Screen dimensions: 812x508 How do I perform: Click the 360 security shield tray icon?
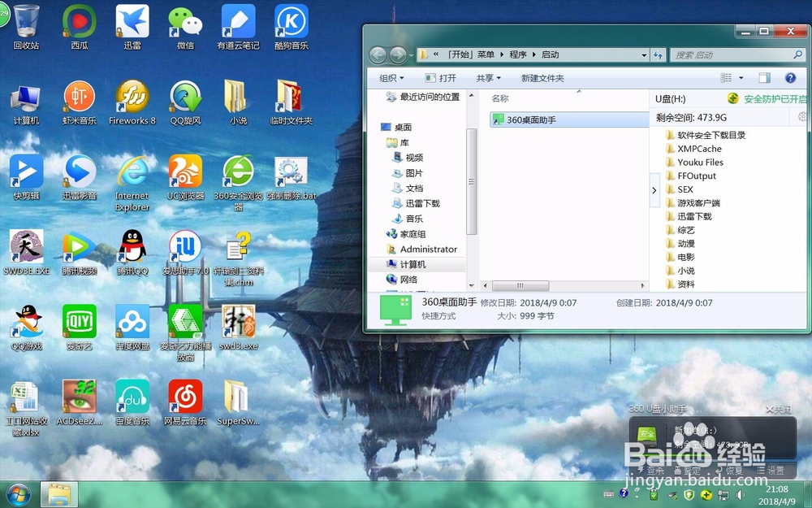[x=689, y=493]
